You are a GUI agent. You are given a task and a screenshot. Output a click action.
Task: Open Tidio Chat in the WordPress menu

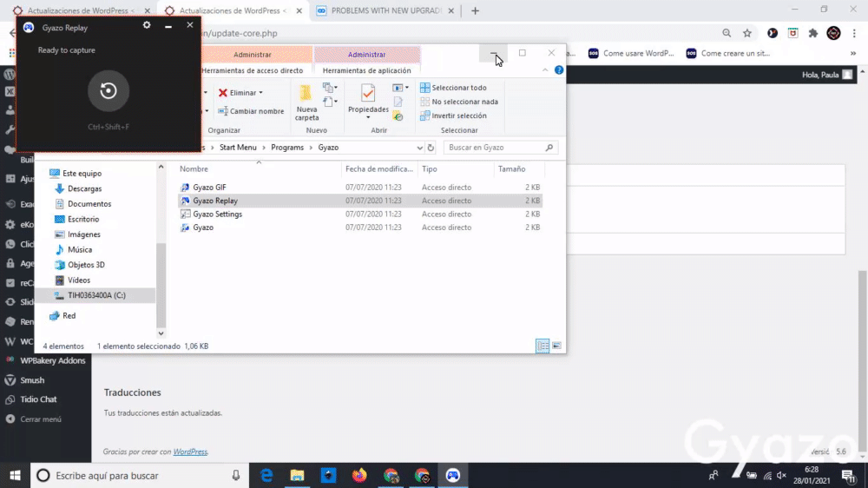pyautogui.click(x=38, y=399)
